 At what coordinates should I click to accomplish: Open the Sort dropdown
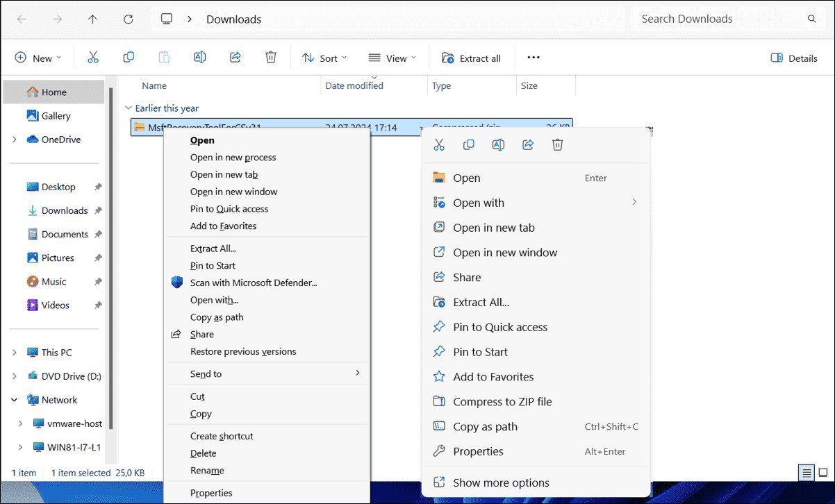point(324,58)
